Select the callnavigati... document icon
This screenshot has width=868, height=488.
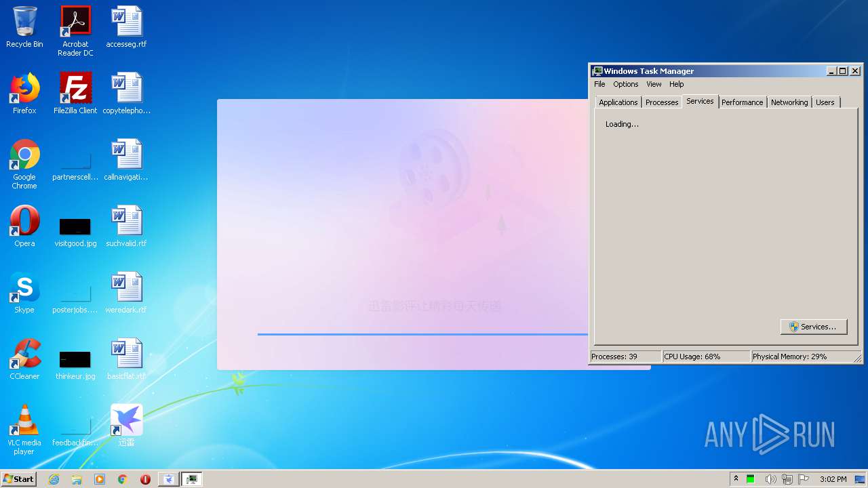(126, 160)
